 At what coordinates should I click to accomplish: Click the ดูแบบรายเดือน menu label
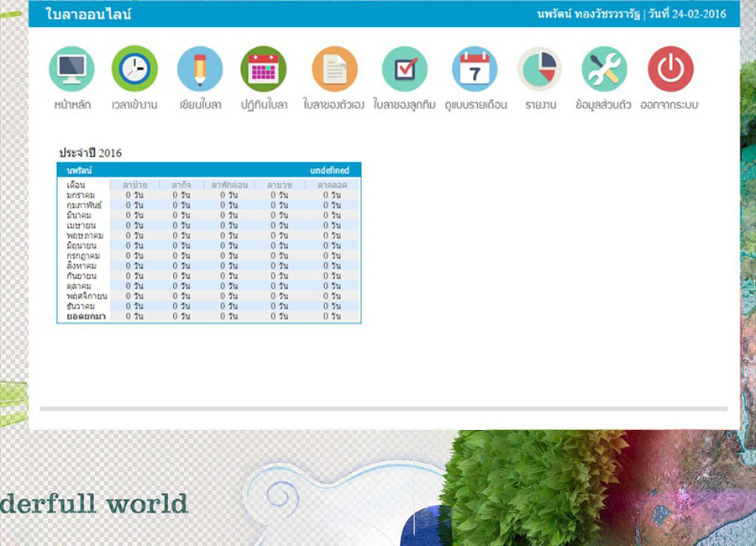pyautogui.click(x=476, y=105)
